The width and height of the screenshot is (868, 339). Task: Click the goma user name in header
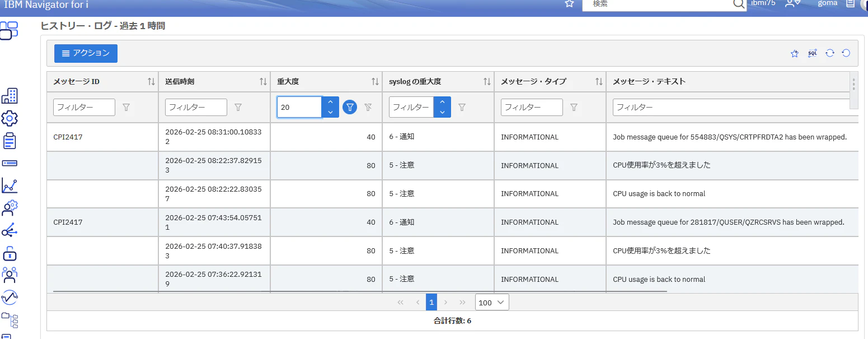pos(828,3)
